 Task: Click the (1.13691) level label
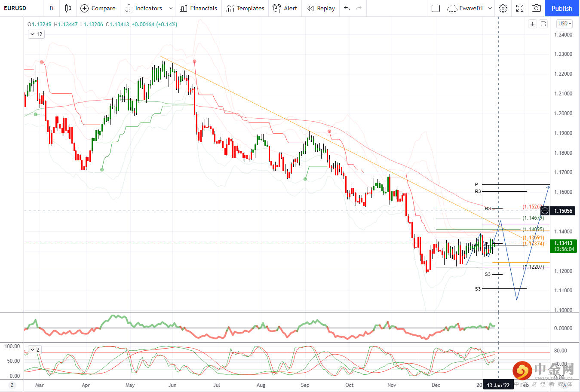tap(534, 238)
